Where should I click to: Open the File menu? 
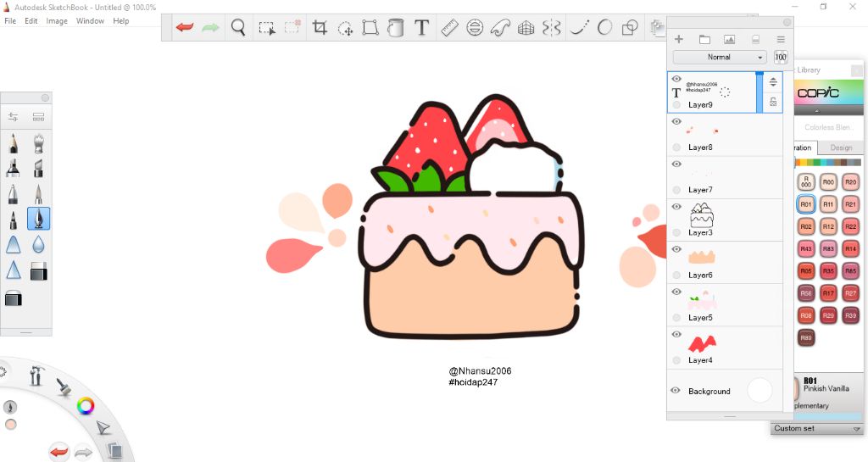point(10,20)
